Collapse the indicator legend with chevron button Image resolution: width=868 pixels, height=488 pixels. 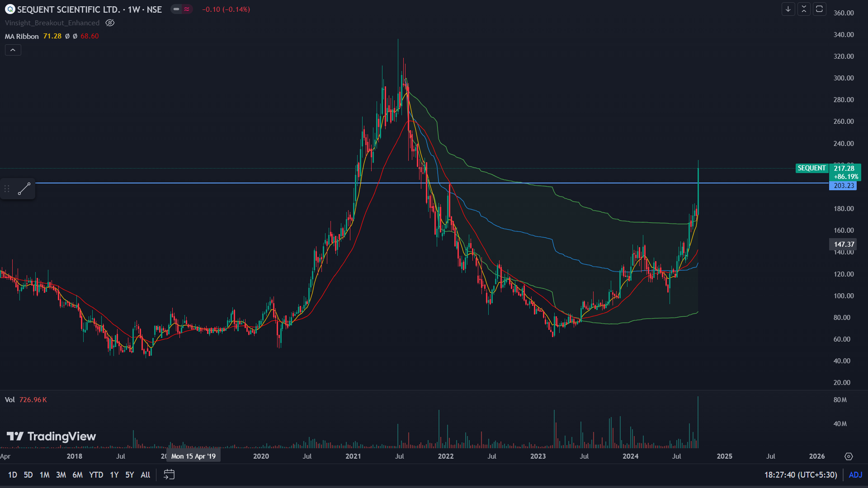[x=13, y=50]
